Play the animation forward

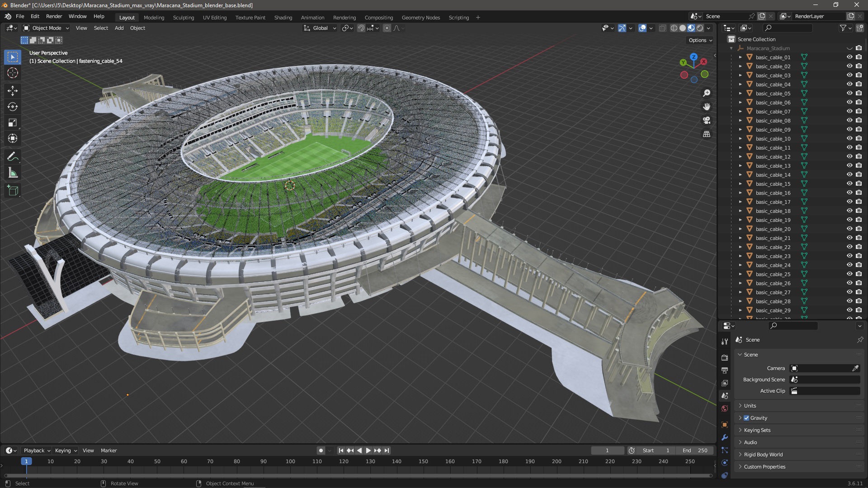click(368, 450)
